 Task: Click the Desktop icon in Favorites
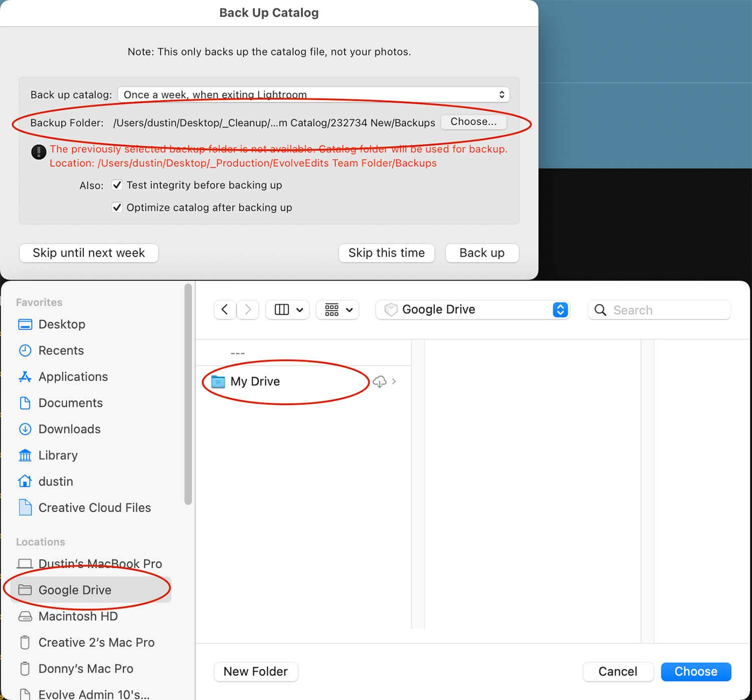25,325
